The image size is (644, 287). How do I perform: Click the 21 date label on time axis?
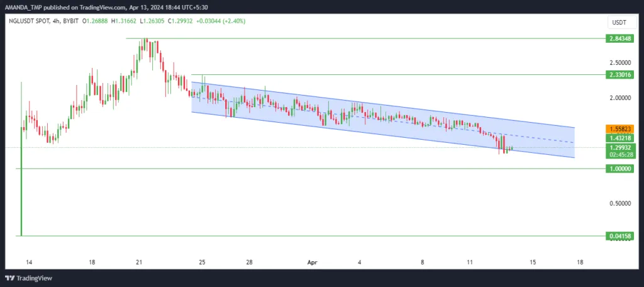(139, 262)
